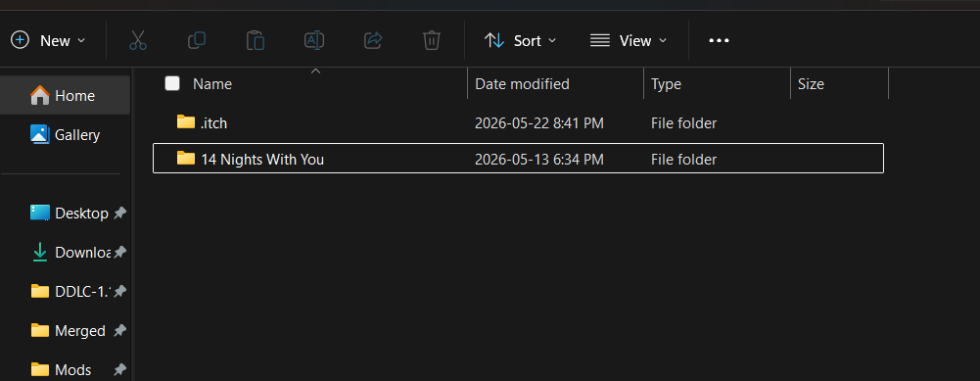Click the 2026-05-22 8:41 PM date cell
This screenshot has height=381, width=980.
[539, 123]
